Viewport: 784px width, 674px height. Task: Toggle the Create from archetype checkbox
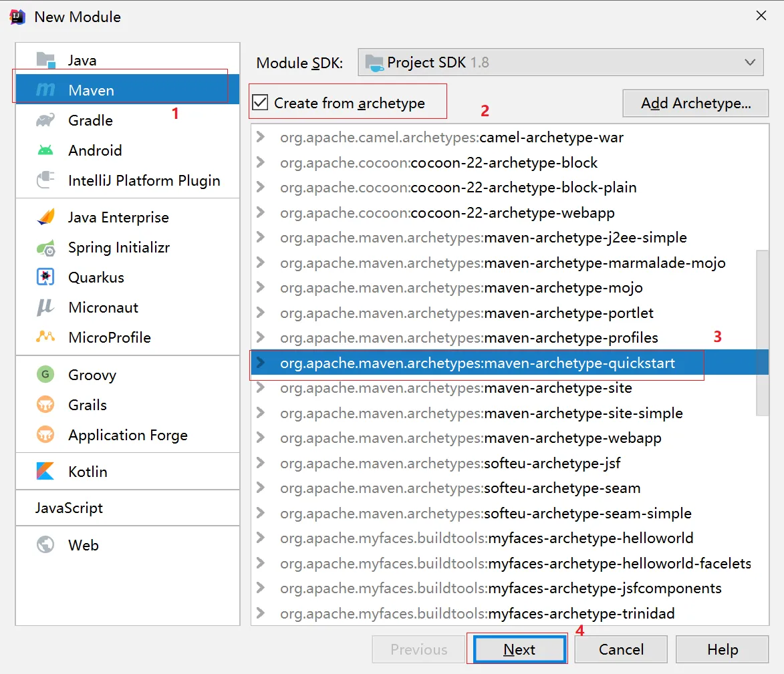coord(261,103)
